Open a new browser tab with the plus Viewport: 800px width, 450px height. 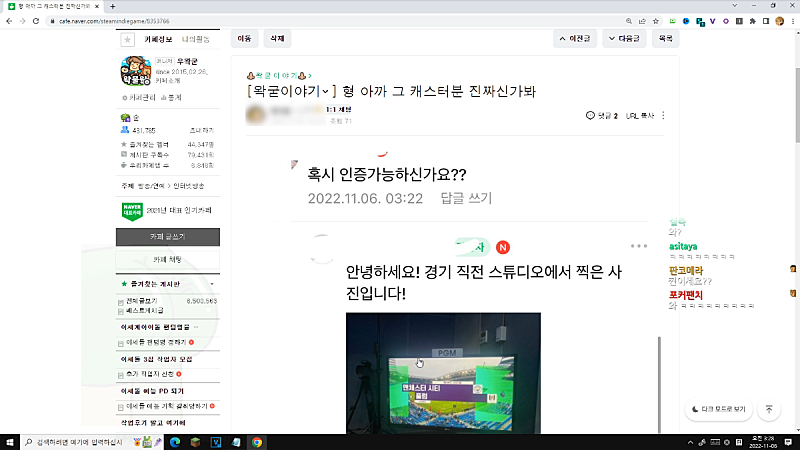[x=112, y=6]
